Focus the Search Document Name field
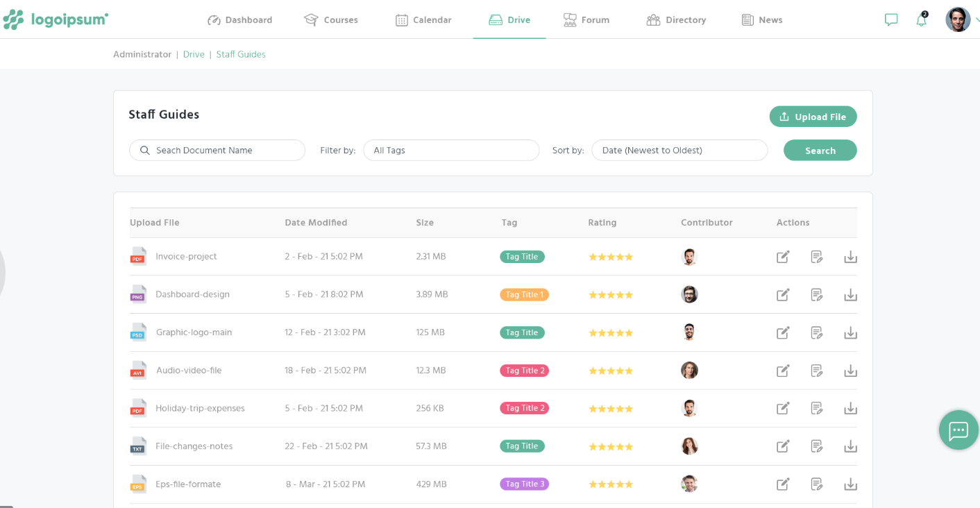The width and height of the screenshot is (980, 508). pos(217,151)
